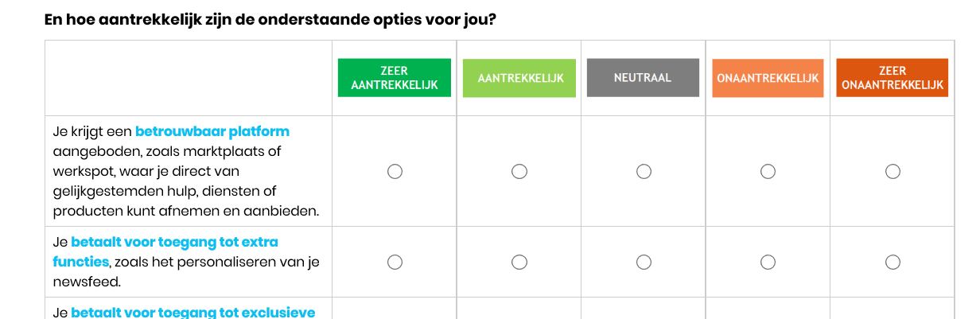Select 'Zeer aantrekkelijk' for betrouwbaar platform row
This screenshot has width=980, height=319.
pos(395,171)
